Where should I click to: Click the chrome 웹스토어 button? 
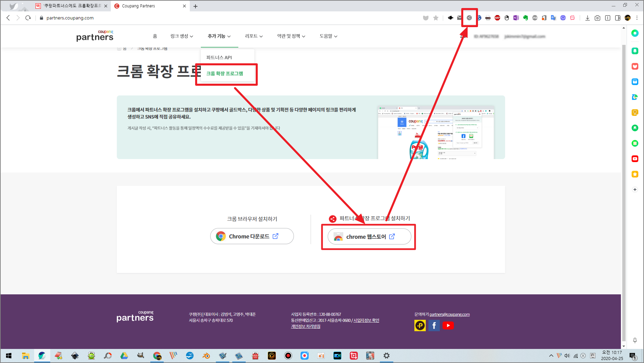pyautogui.click(x=369, y=237)
